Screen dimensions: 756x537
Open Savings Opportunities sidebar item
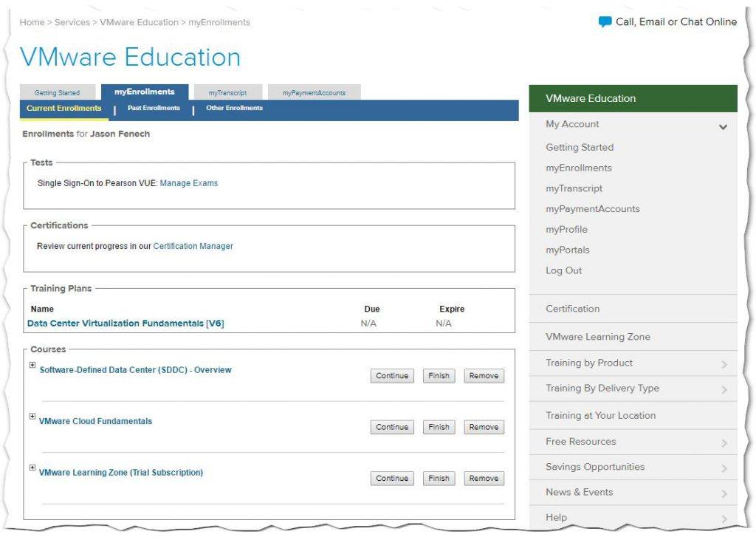click(x=633, y=467)
